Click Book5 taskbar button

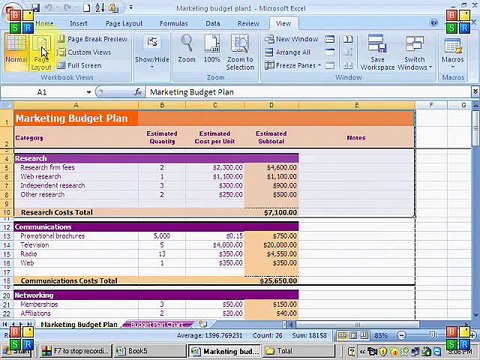click(x=149, y=351)
